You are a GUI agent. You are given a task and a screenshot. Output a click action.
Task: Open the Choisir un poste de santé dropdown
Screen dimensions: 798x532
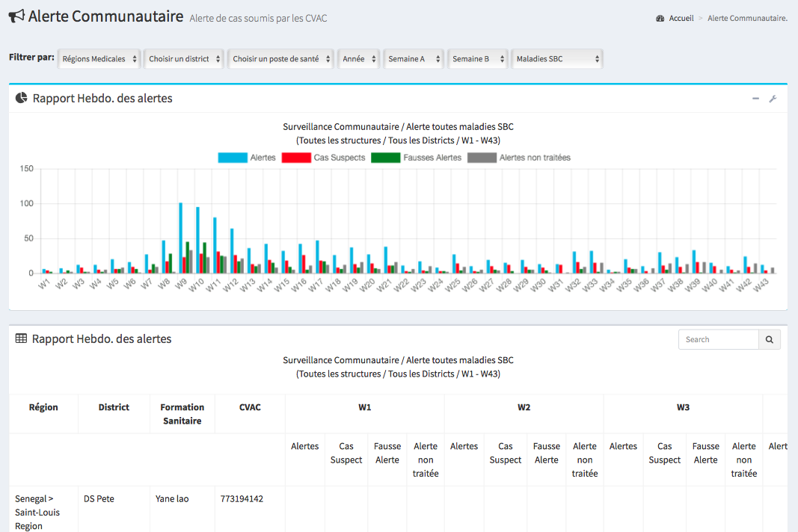coord(280,59)
